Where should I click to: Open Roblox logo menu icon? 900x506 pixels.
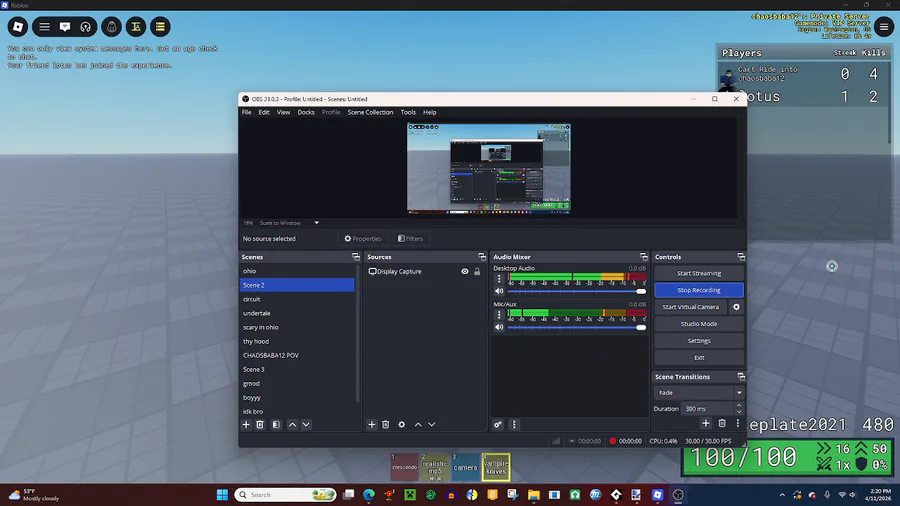point(18,26)
